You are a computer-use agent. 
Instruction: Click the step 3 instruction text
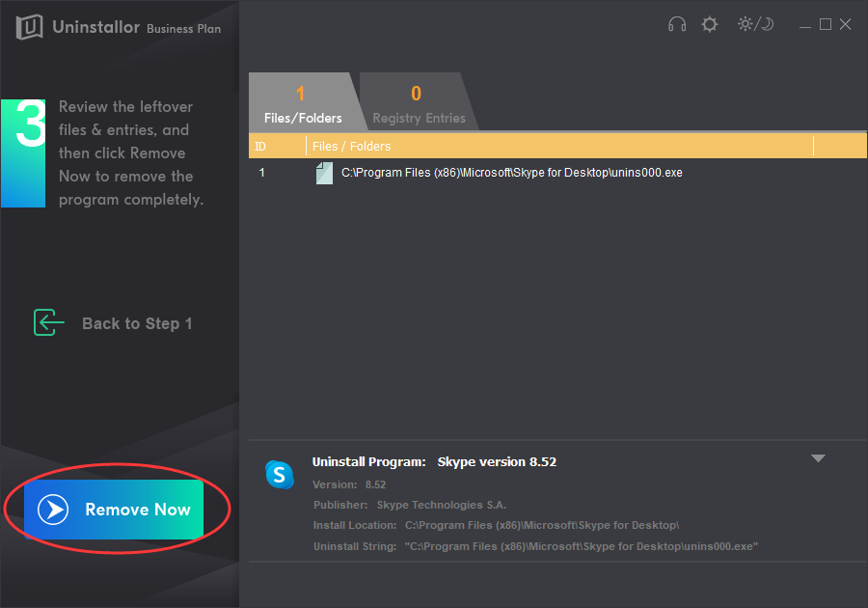coord(131,152)
